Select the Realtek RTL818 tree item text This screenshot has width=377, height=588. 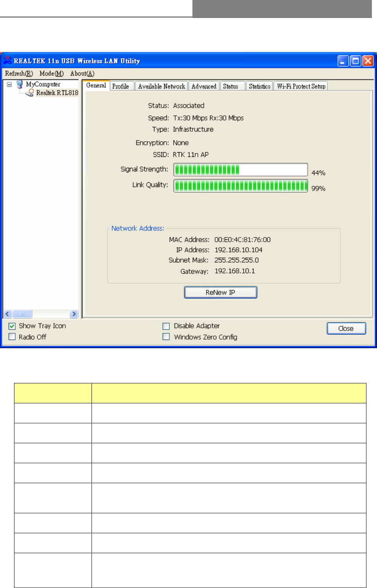(57, 93)
